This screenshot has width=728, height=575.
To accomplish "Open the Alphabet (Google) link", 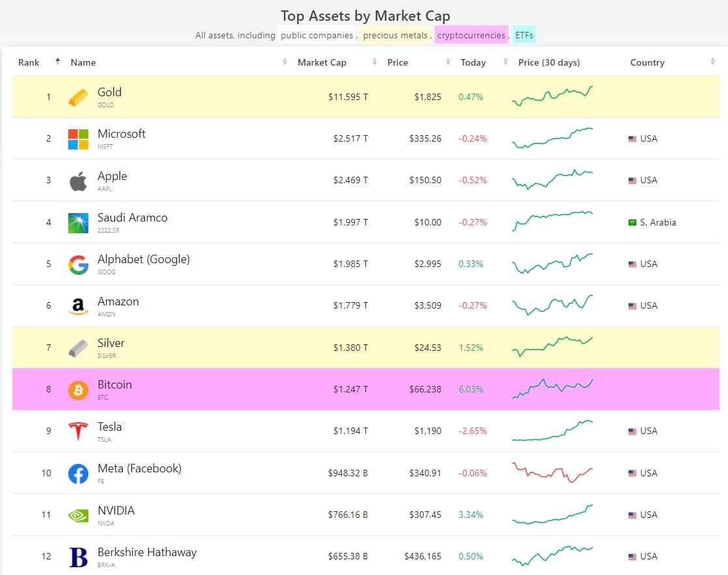I will pos(144,259).
